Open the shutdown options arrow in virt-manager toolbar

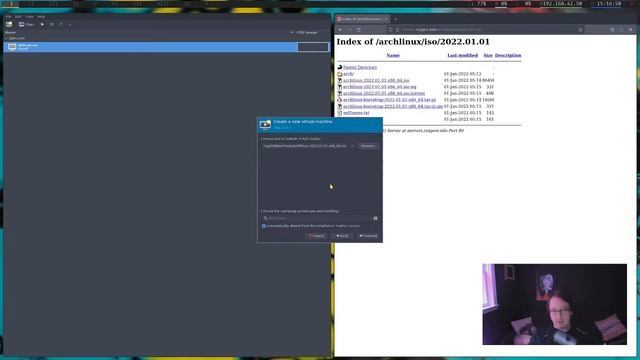pyautogui.click(x=70, y=24)
